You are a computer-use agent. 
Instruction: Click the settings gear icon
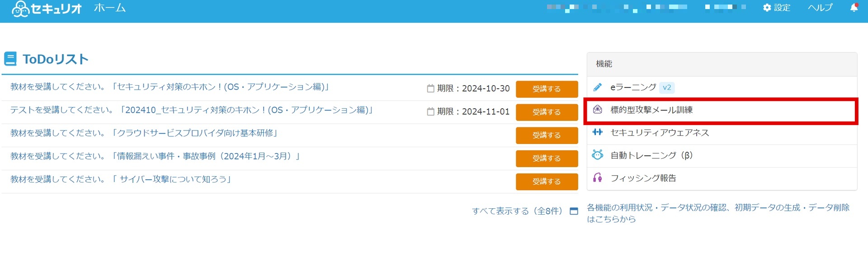(x=767, y=8)
